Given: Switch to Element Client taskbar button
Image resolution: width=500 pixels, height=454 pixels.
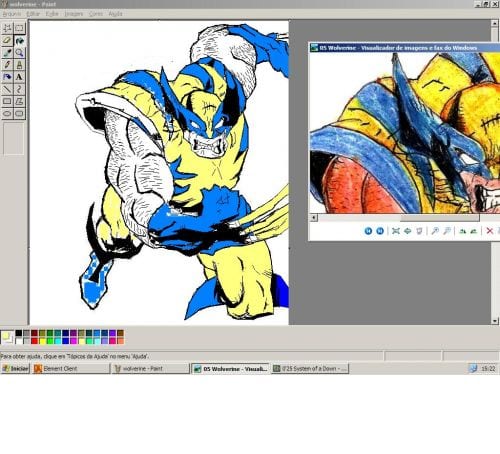Looking at the screenshot, I should pos(71,368).
